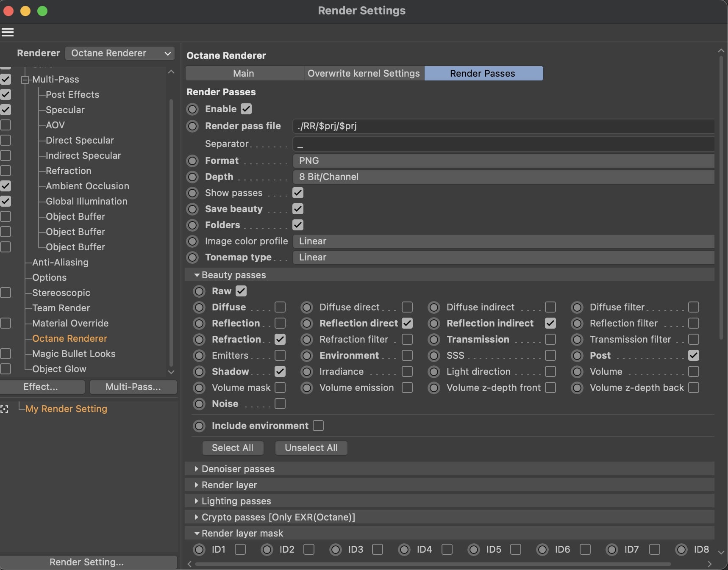The width and height of the screenshot is (728, 570).
Task: Click the animation dot beside Include environment
Action: click(x=199, y=426)
